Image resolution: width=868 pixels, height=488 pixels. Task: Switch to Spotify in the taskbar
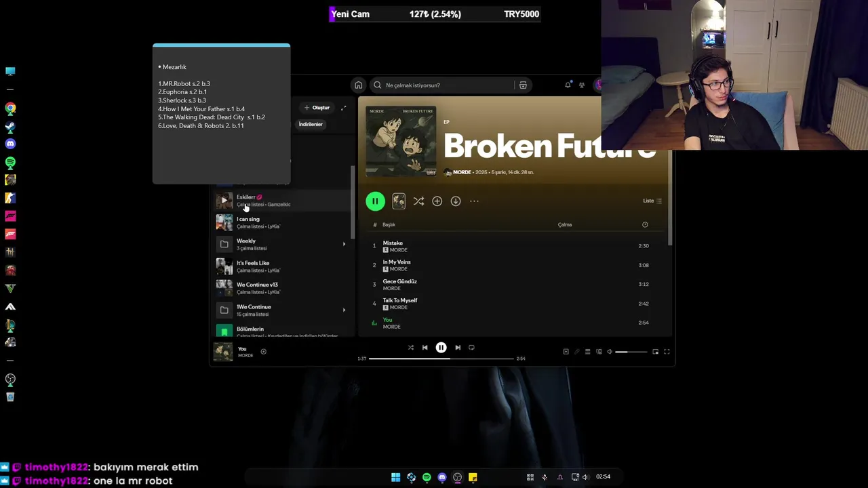point(427,477)
